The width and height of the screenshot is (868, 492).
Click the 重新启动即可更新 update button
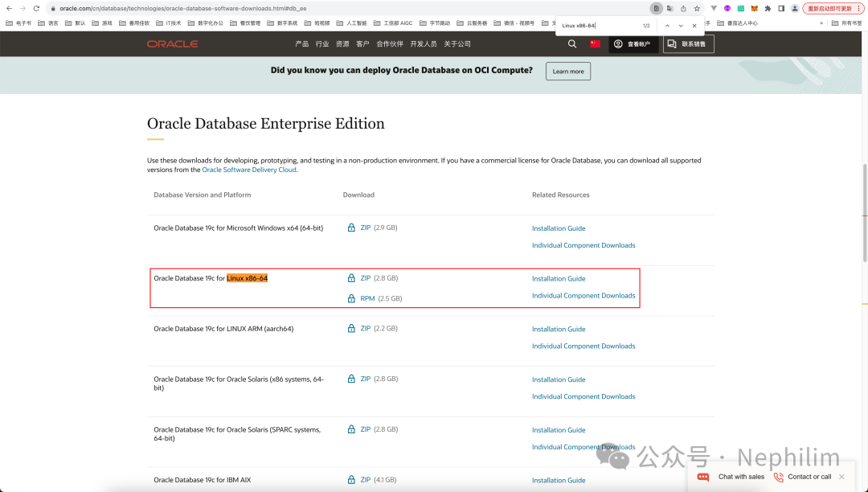point(833,8)
